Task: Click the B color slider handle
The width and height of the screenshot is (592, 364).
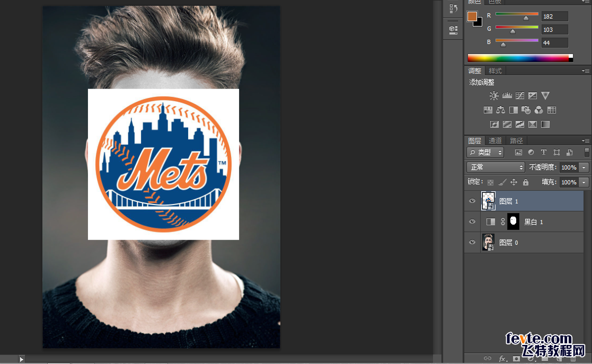Action: (x=503, y=45)
